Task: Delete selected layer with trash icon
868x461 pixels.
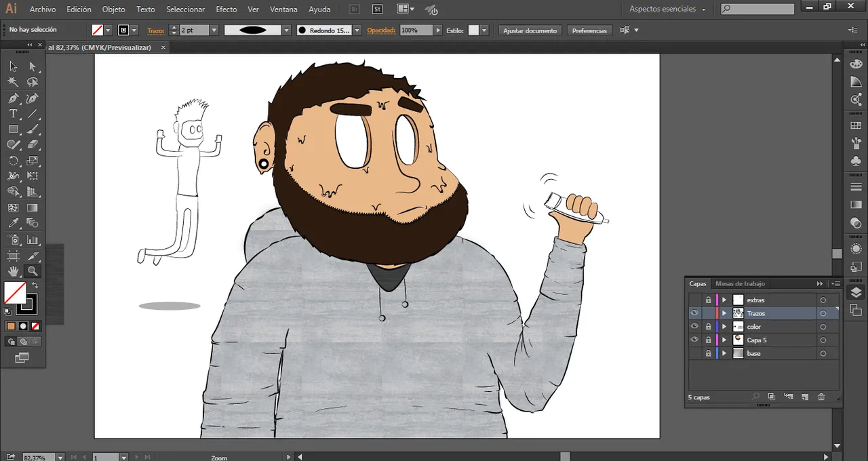Action: 821,397
